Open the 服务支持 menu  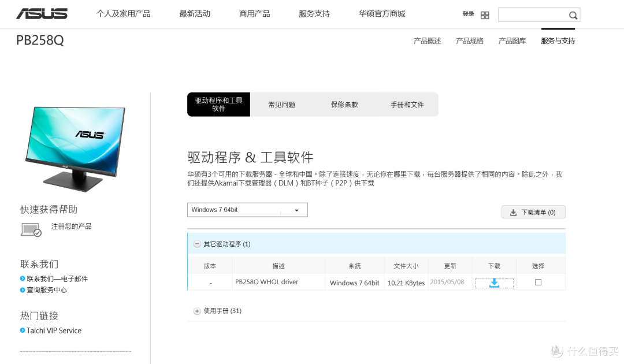314,14
